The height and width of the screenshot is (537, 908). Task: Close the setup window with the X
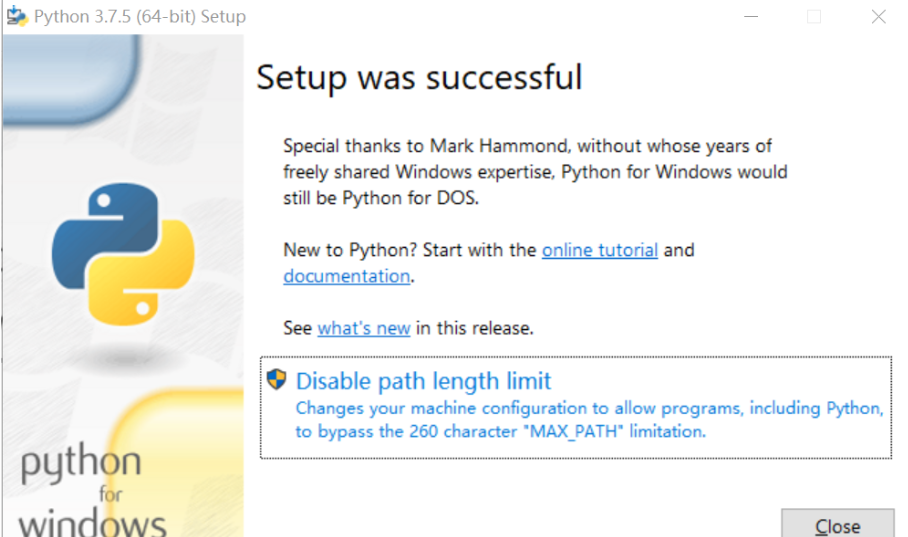click(878, 17)
